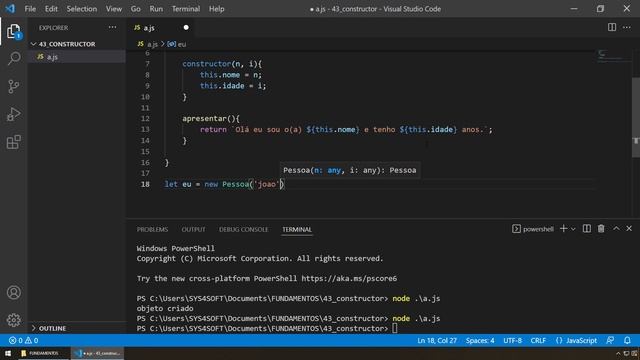Go to line via Ln 18, Col 27
640x360 pixels.
tap(437, 340)
